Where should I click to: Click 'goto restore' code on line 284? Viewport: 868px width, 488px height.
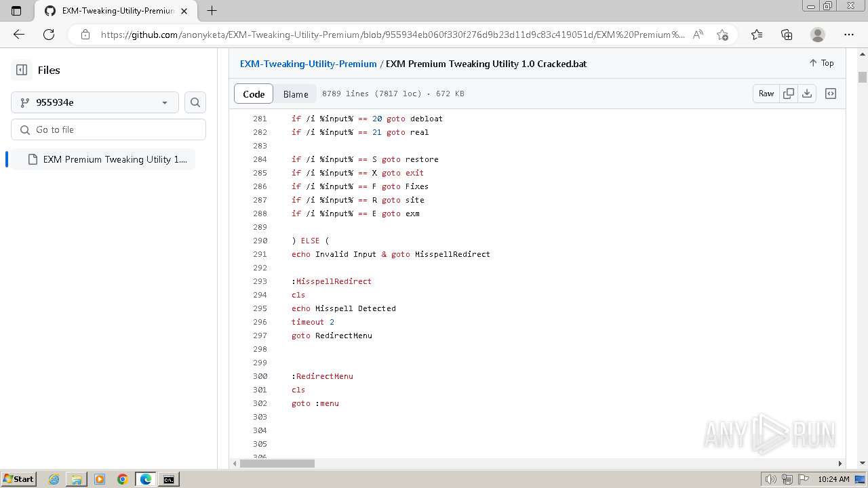tap(410, 159)
